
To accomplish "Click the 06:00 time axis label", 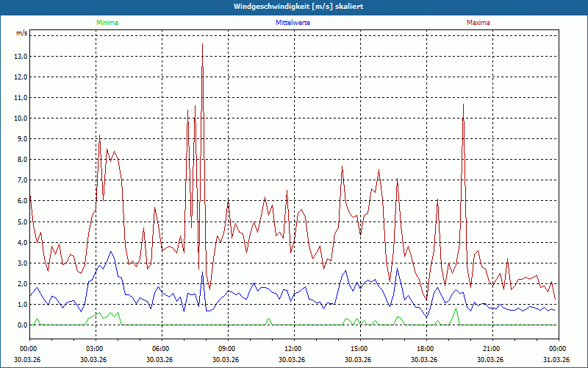I will click(162, 349).
